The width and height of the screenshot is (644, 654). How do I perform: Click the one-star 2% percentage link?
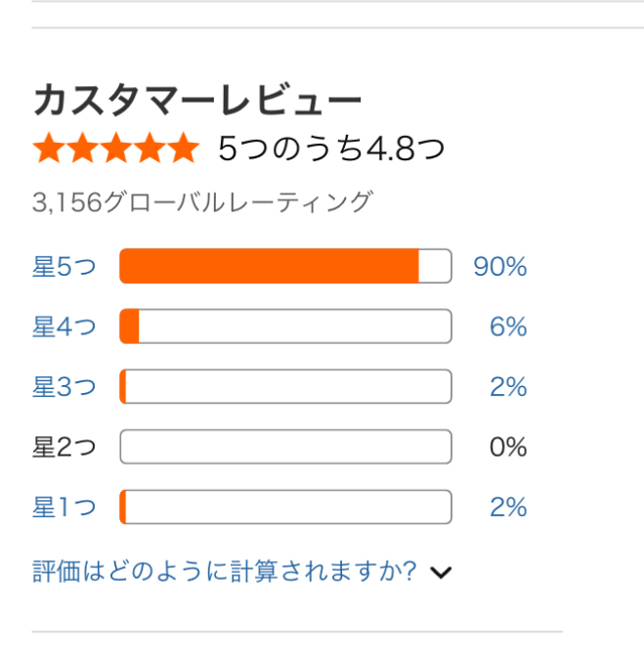click(x=508, y=506)
